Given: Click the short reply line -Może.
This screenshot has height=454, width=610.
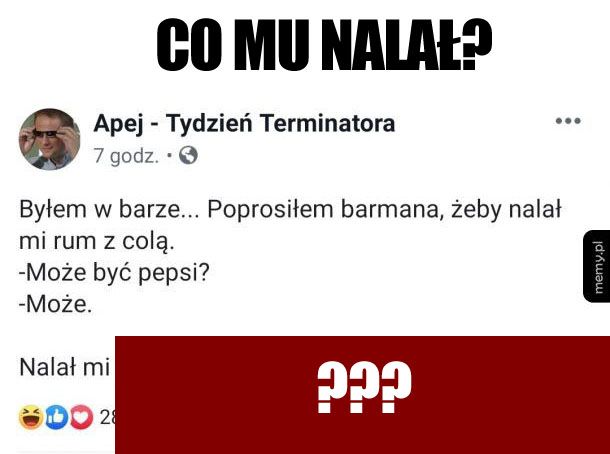Looking at the screenshot, I should (x=56, y=304).
